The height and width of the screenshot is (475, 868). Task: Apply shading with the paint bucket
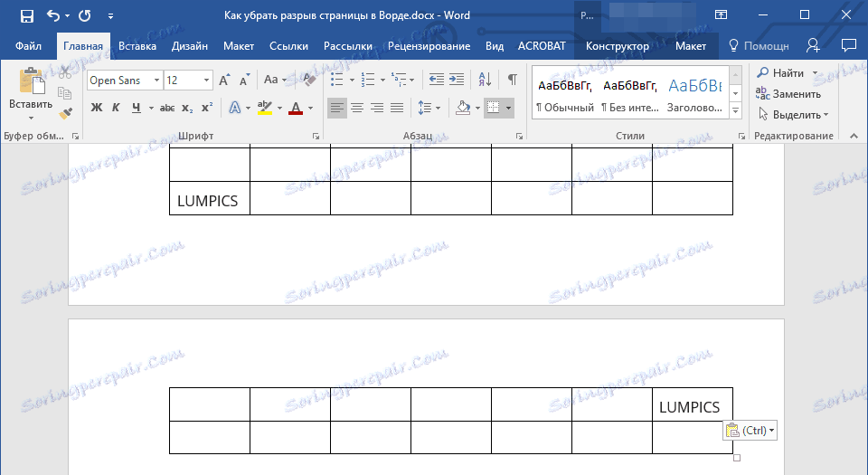463,108
